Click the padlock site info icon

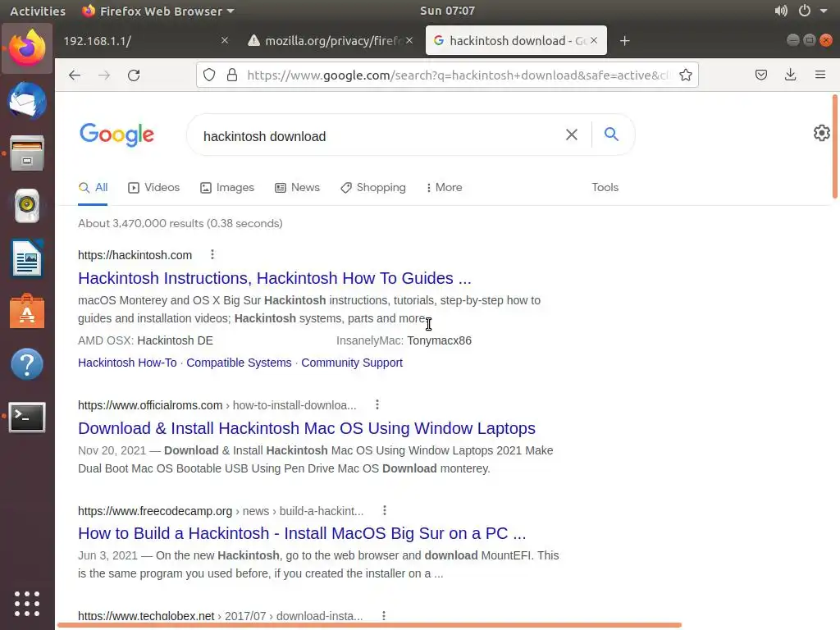232,75
